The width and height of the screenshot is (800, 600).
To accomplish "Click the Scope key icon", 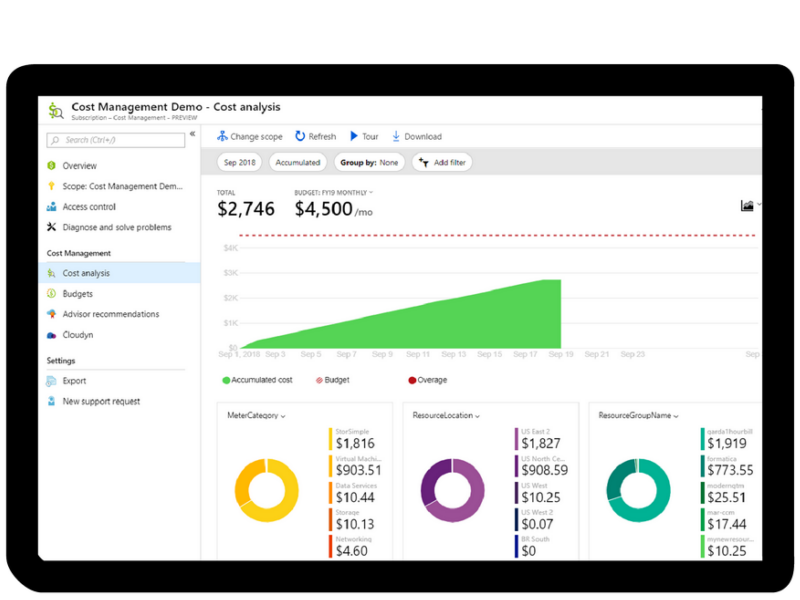I will point(51,186).
